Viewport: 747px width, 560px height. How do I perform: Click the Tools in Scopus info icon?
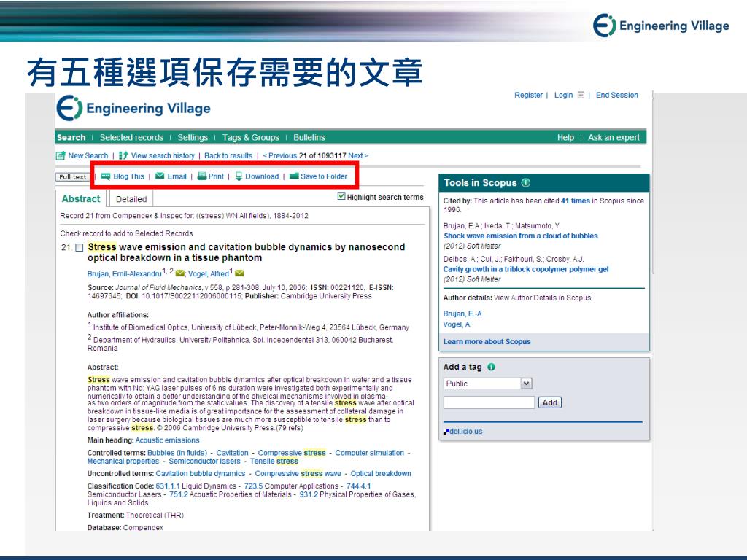526,182
